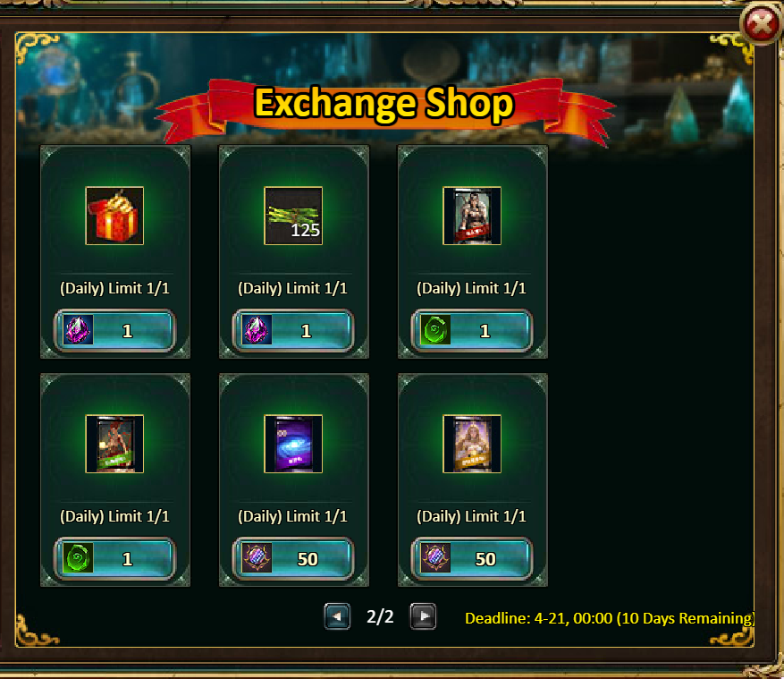Select the green grass bundle 125 item

(x=293, y=216)
